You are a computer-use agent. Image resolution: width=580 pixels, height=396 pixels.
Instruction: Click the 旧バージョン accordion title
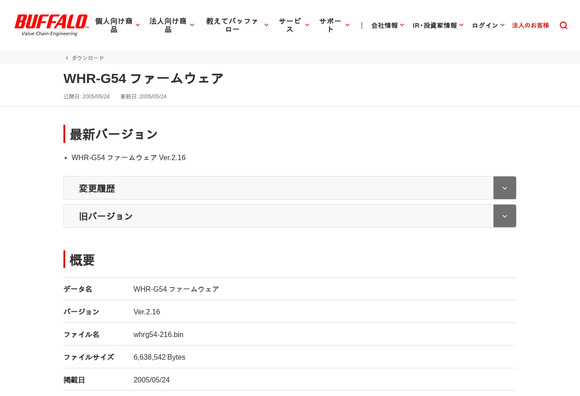(x=105, y=216)
